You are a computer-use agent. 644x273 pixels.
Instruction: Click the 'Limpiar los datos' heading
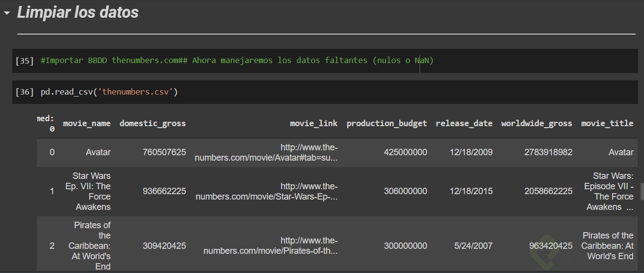pos(78,12)
